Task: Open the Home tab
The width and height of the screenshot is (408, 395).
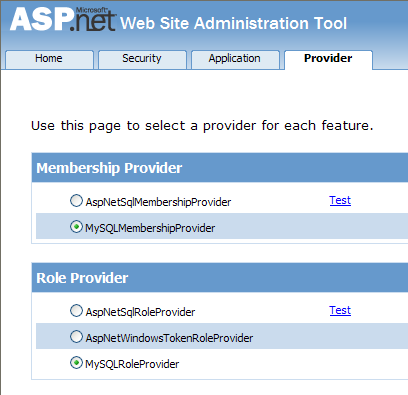Action: pyautogui.click(x=49, y=60)
